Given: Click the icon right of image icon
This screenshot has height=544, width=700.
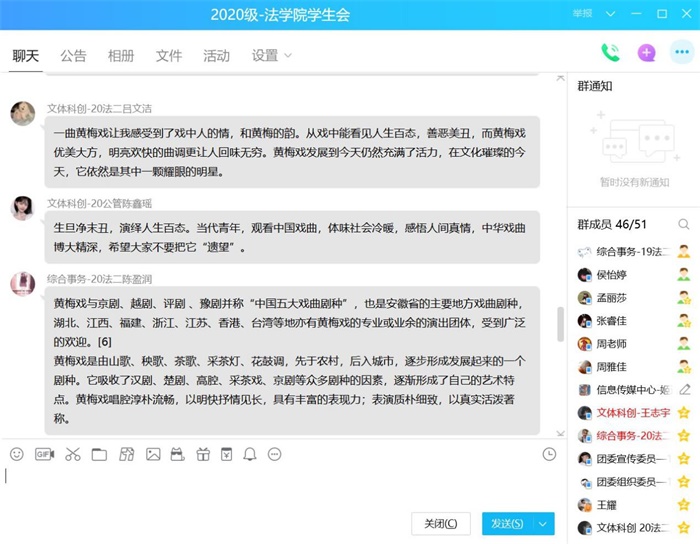Looking at the screenshot, I should pos(178,454).
